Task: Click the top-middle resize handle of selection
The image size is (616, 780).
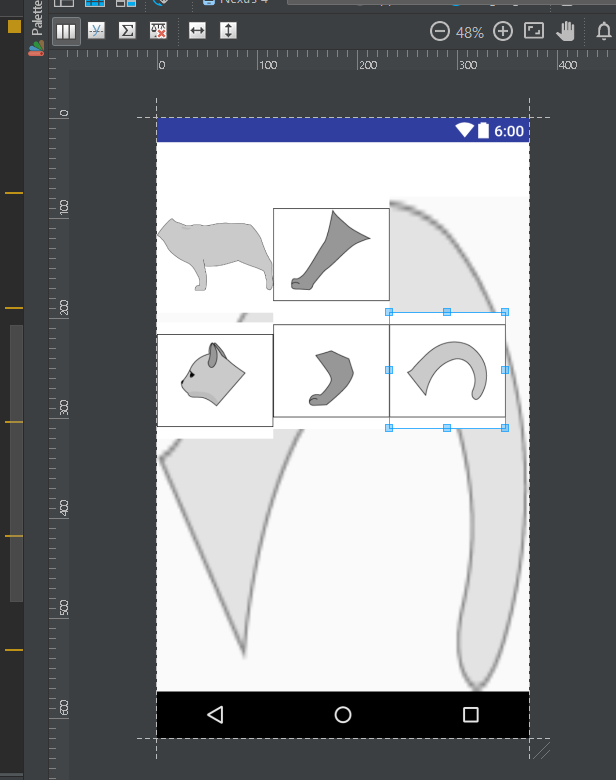Action: click(447, 312)
